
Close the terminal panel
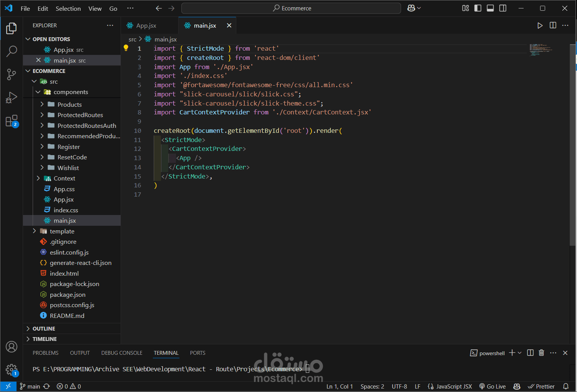coord(565,353)
